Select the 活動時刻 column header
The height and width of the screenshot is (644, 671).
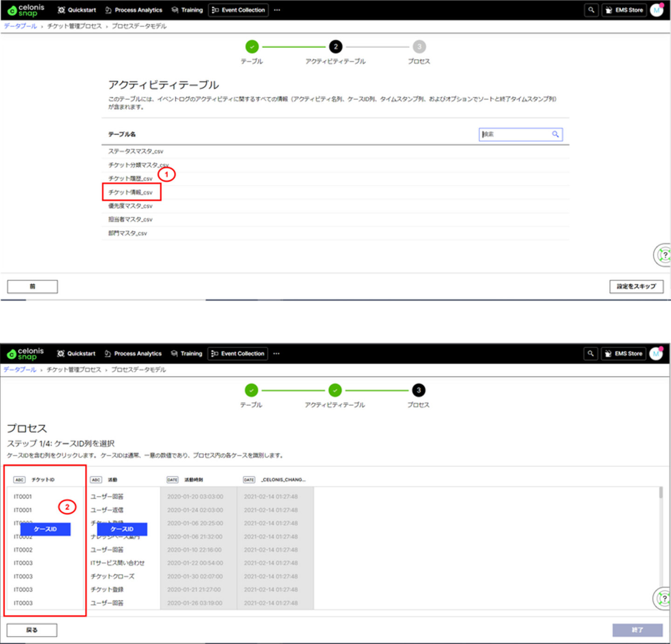click(x=194, y=480)
